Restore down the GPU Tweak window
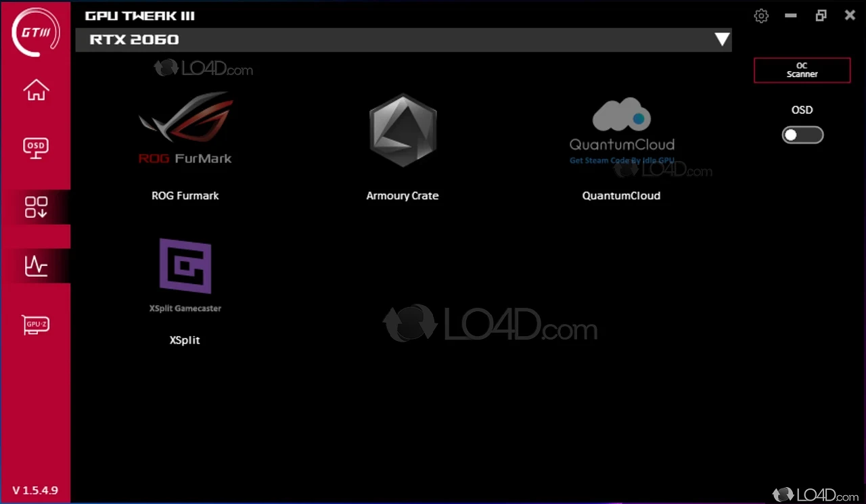This screenshot has height=504, width=866. click(x=821, y=16)
